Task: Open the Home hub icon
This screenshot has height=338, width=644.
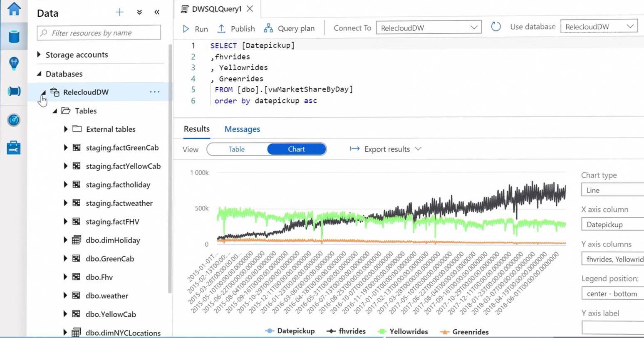Action: 14,8
